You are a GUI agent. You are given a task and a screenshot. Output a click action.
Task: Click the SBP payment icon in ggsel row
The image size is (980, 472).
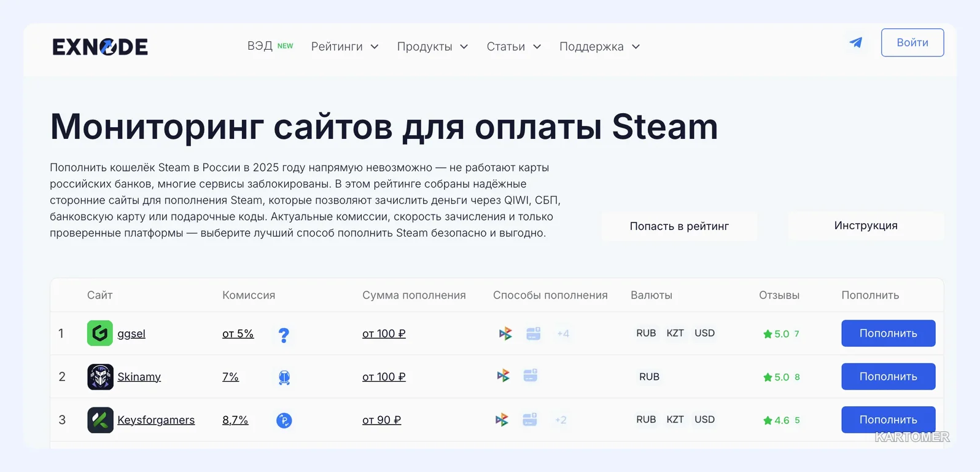coord(505,334)
